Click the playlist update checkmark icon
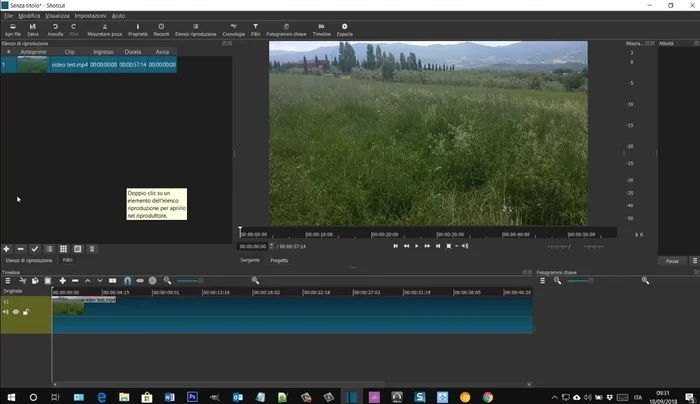The width and height of the screenshot is (700, 404). (35, 249)
